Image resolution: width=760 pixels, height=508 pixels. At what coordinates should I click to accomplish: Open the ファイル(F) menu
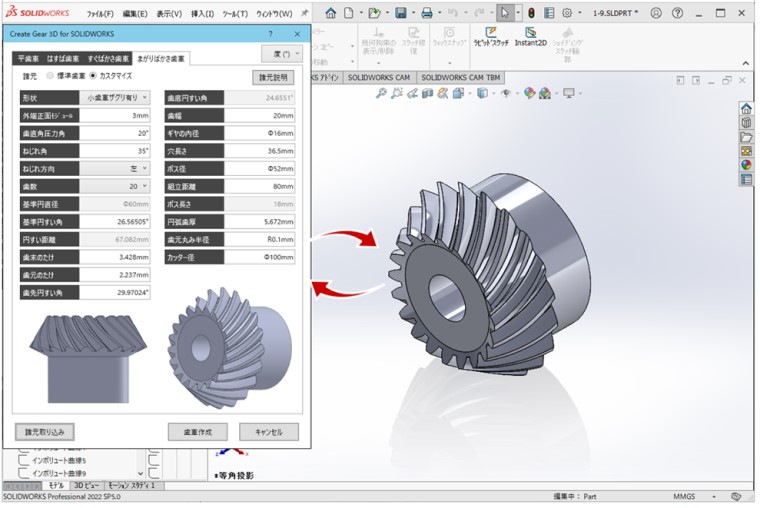100,14
